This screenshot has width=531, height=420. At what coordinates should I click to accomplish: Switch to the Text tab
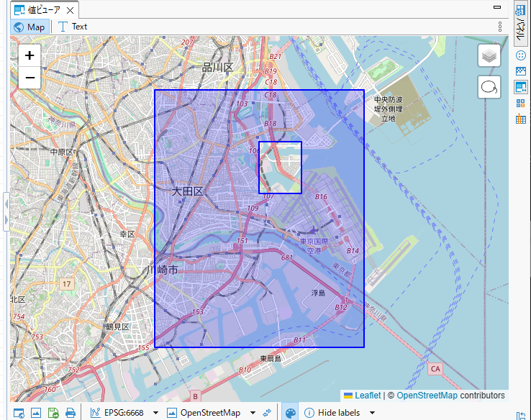[x=73, y=27]
